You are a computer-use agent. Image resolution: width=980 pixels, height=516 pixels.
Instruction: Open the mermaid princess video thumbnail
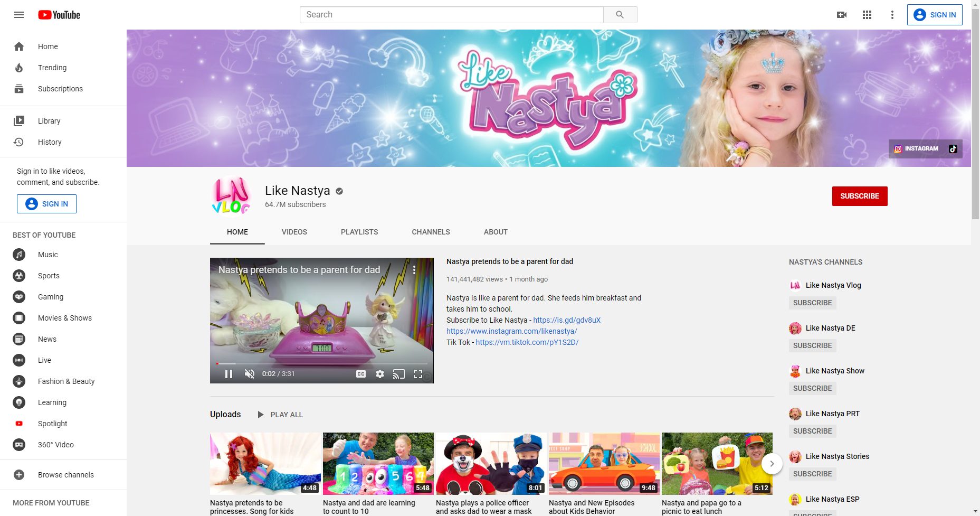click(265, 464)
